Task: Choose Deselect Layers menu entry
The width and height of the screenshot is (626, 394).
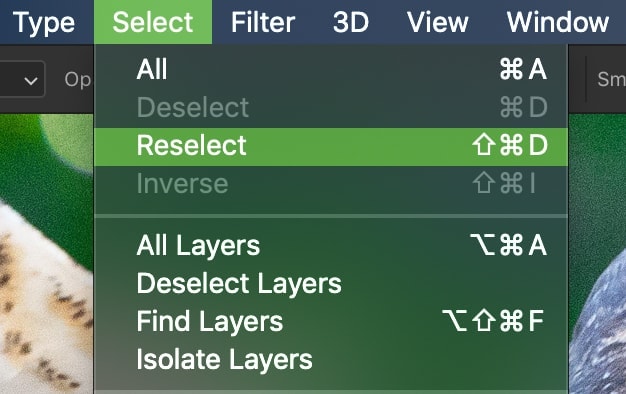Action: tap(331, 283)
